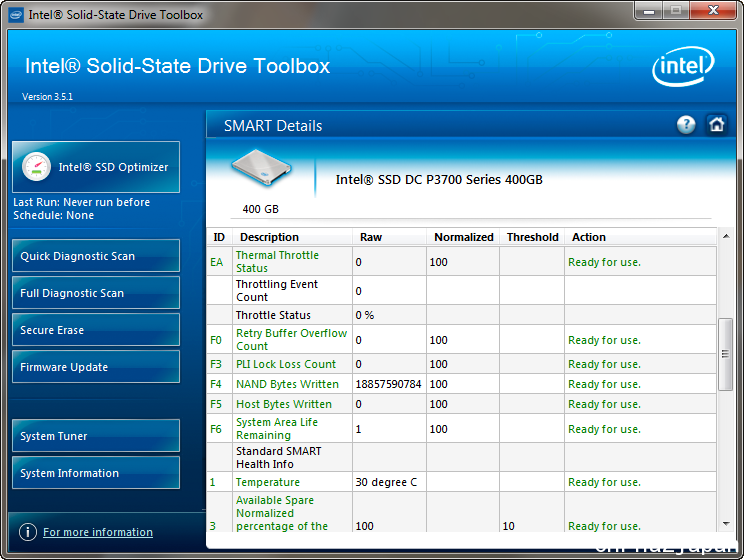Click the SSD Optimizer gauge icon
Screen dimensions: 744x560
(x=37, y=167)
